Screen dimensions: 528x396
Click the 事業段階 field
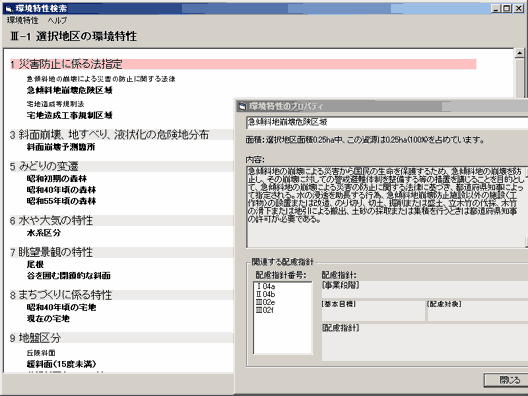click(425, 290)
